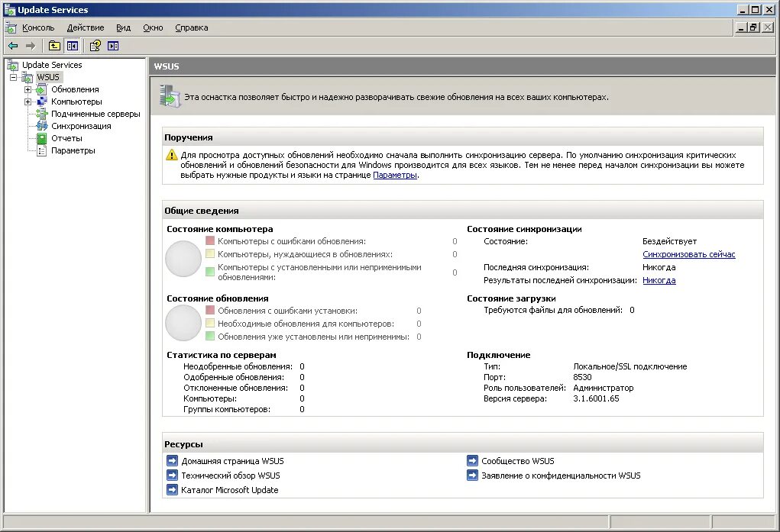Click the Update Services root node icon
The width and height of the screenshot is (780, 532).
12,65
